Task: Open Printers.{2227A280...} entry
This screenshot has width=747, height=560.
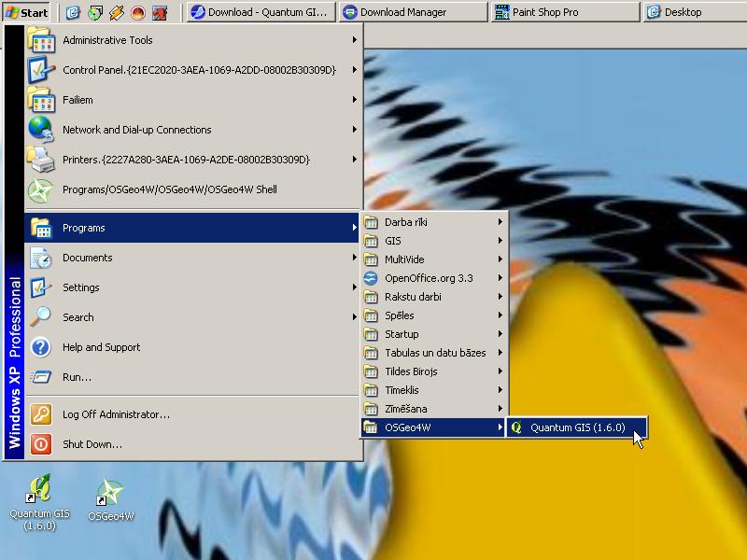Action: [192, 160]
